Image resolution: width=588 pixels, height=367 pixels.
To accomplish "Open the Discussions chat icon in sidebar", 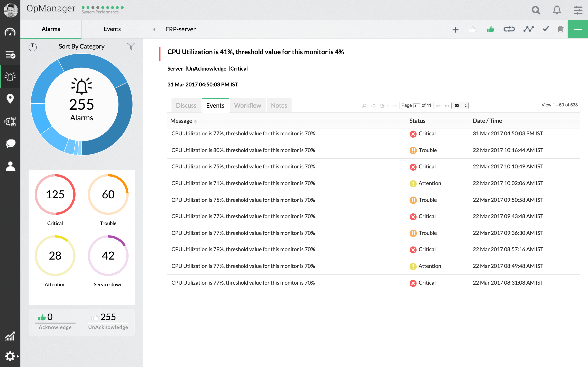I will 10,144.
